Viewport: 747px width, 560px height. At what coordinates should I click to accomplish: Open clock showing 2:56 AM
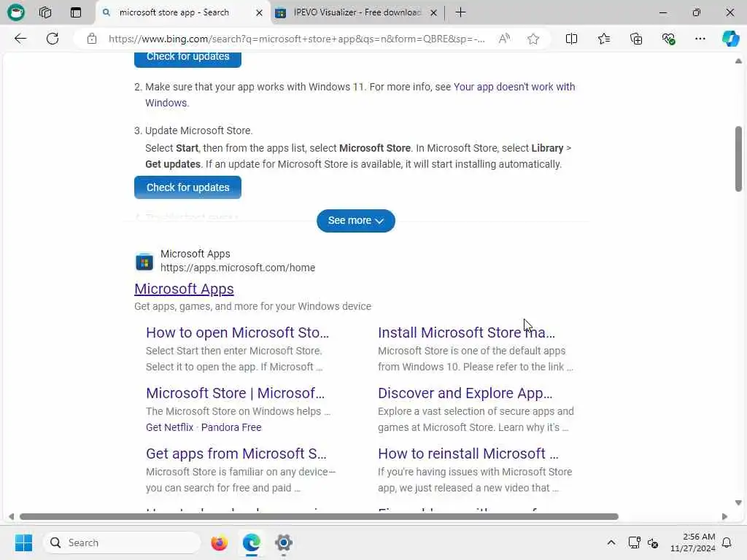click(x=693, y=542)
